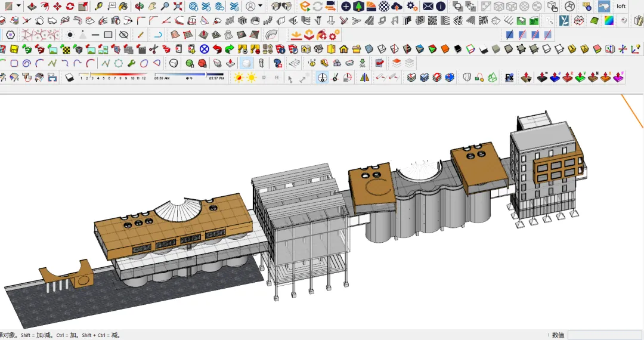Screen dimensions: 644x340
Task: Click the Zoom Extents icon
Action: coord(178,6)
